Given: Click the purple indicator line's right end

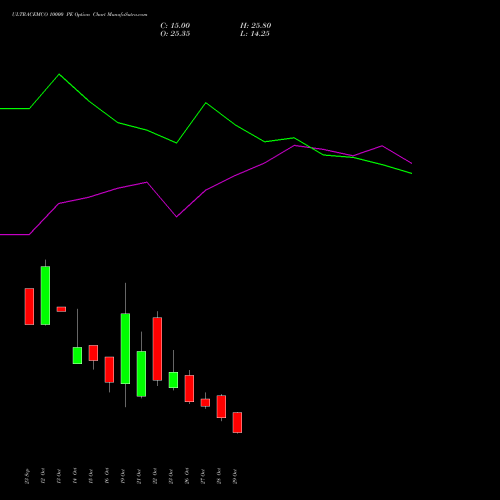Looking at the screenshot, I should coord(412,163).
